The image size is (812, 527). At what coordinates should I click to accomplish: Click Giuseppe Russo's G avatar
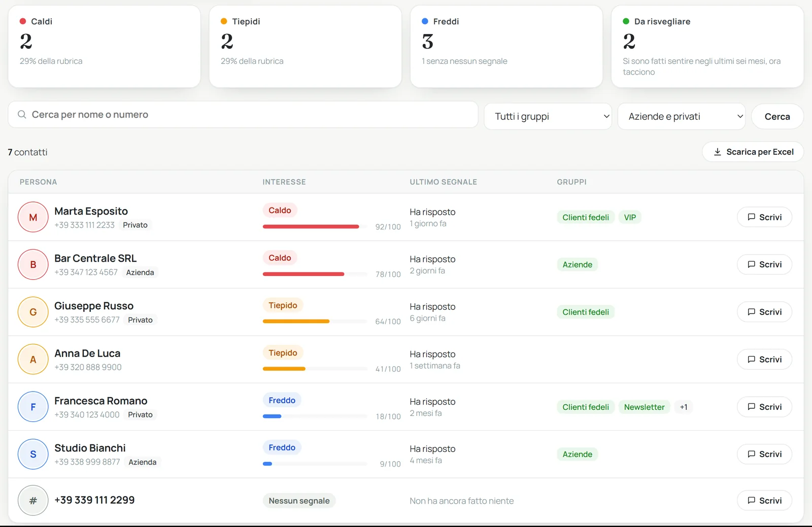coord(33,312)
